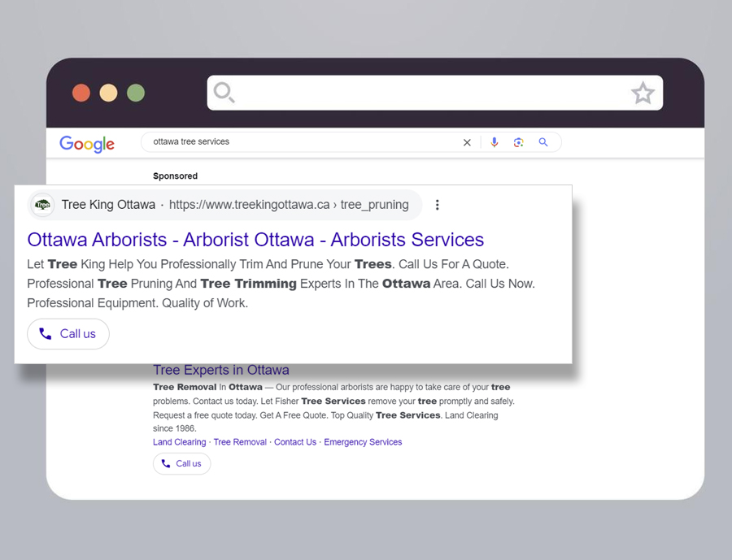Open the Emergency Services sitelink
Screen dimensions: 732x560
click(x=363, y=442)
